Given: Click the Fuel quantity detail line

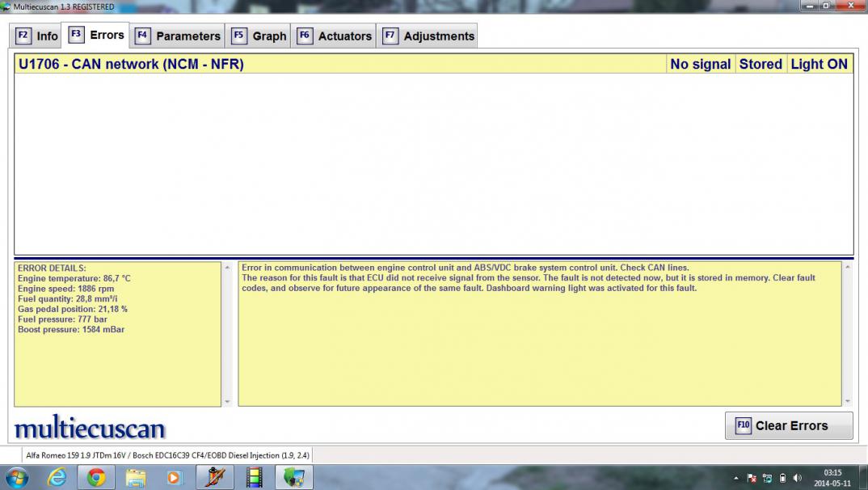Looking at the screenshot, I should coord(68,299).
